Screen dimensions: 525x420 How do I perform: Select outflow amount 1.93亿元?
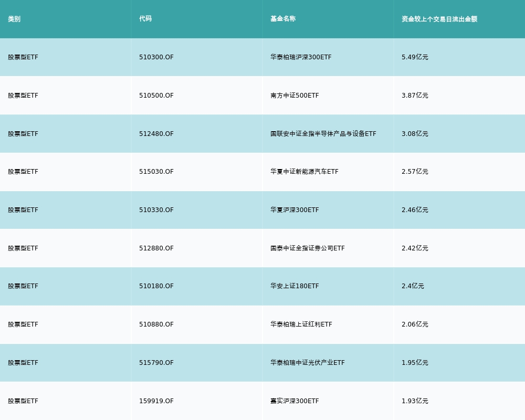(x=415, y=401)
